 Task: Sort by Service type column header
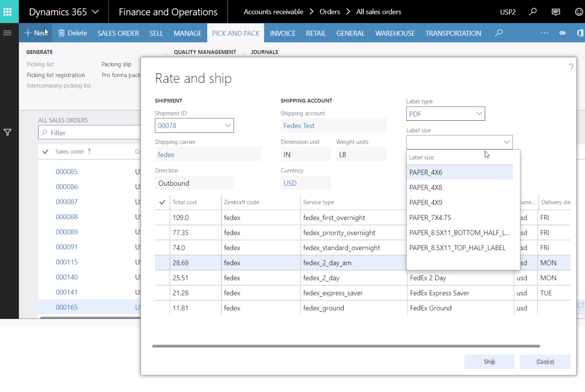[x=318, y=202]
